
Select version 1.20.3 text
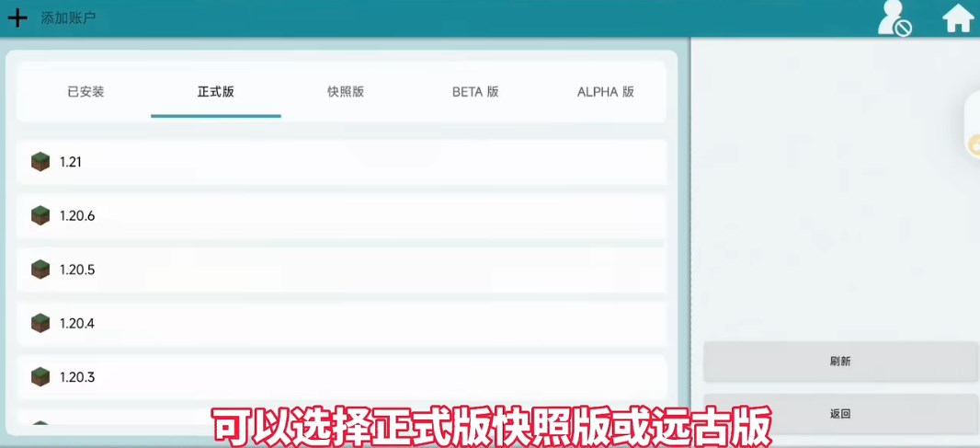[x=77, y=377]
